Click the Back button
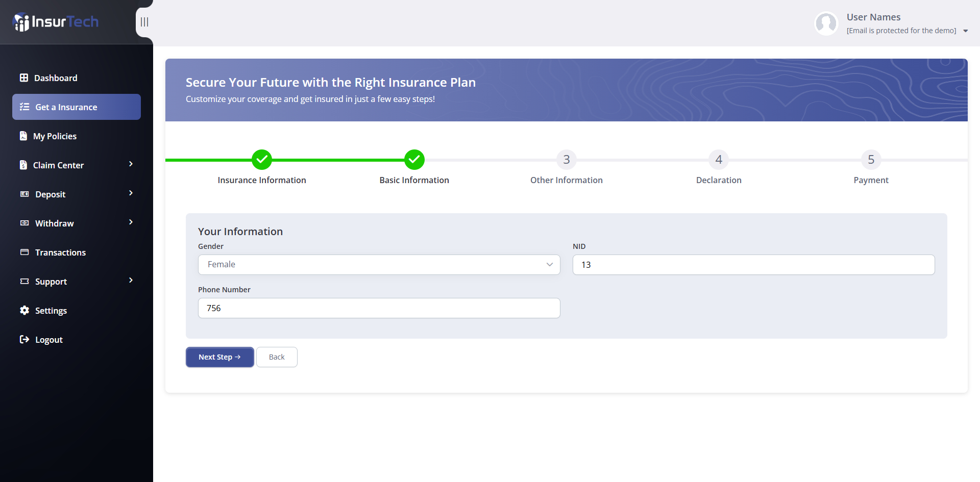 tap(277, 357)
